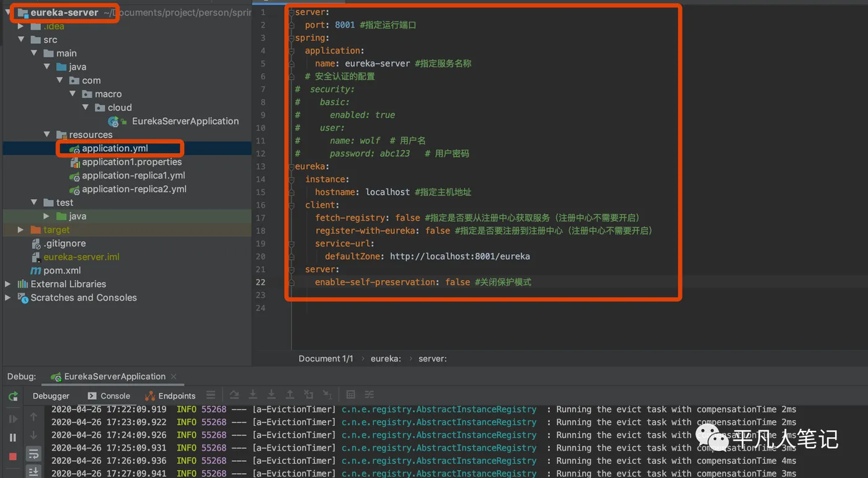Viewport: 868px width, 478px height.
Task: Click the Step Into debugger icon
Action: tap(253, 395)
